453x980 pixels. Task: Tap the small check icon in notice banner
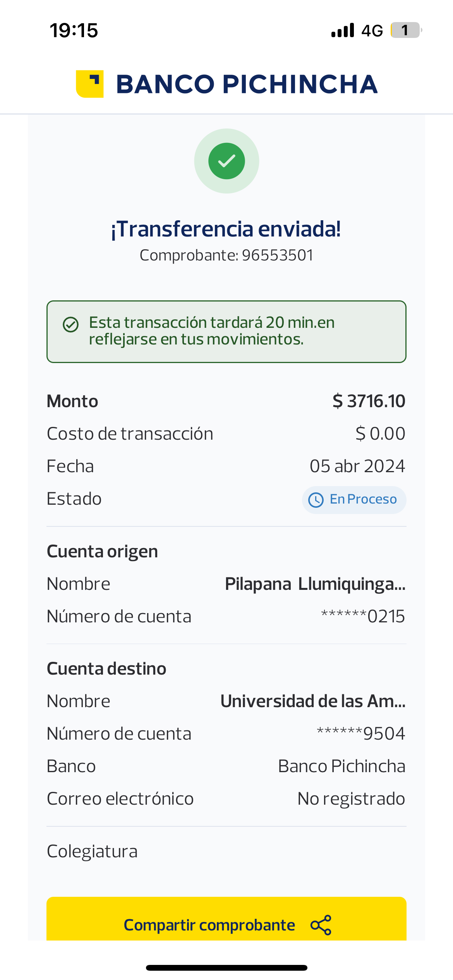[71, 325]
